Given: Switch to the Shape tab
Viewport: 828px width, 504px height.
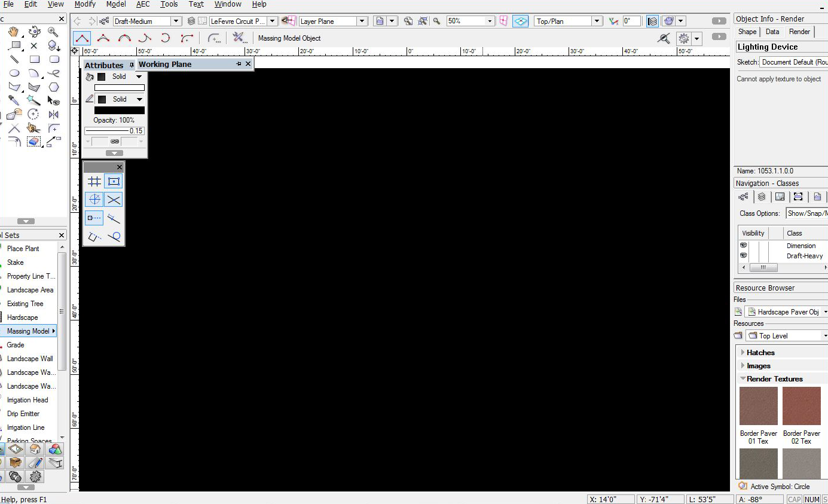Looking at the screenshot, I should [747, 32].
